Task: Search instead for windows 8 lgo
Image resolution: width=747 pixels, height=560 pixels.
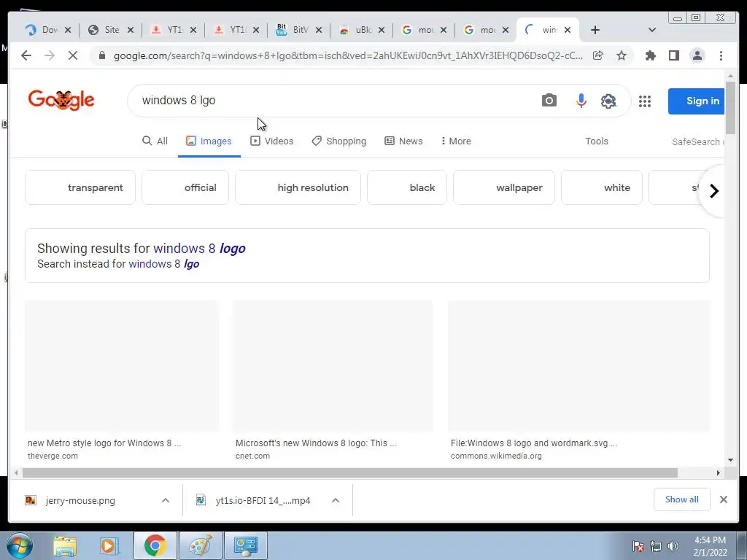Action: [164, 264]
